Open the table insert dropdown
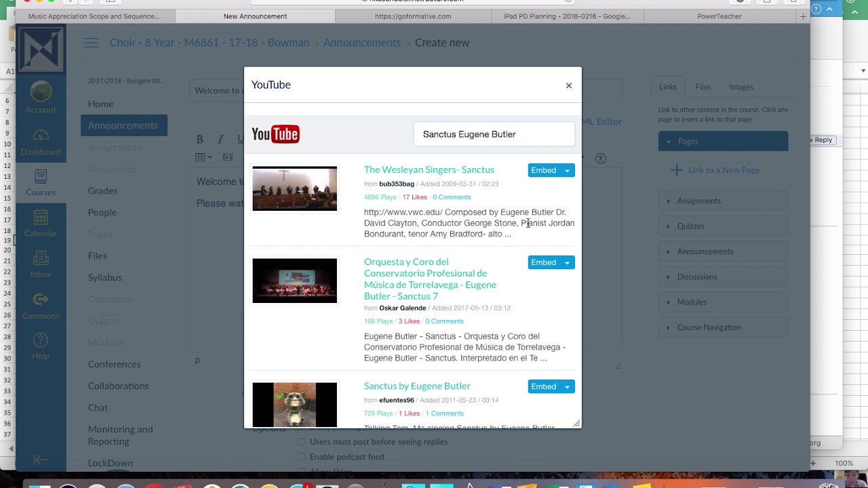 [203, 157]
